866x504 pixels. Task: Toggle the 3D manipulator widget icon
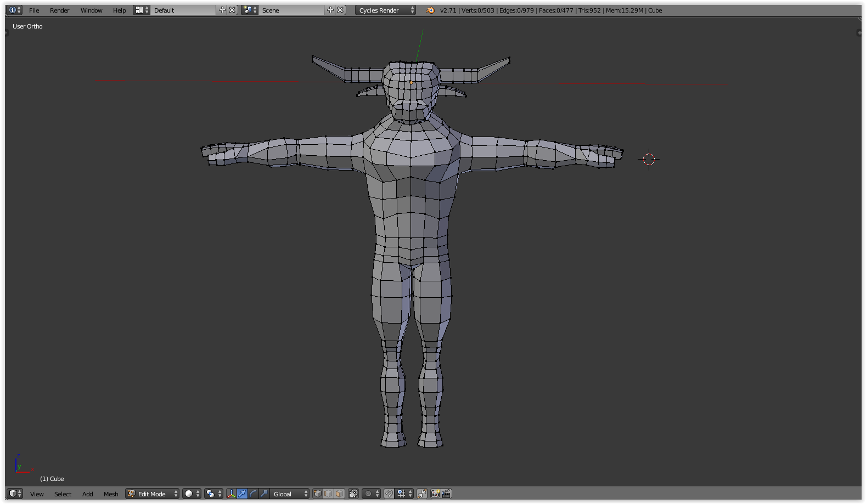click(231, 494)
